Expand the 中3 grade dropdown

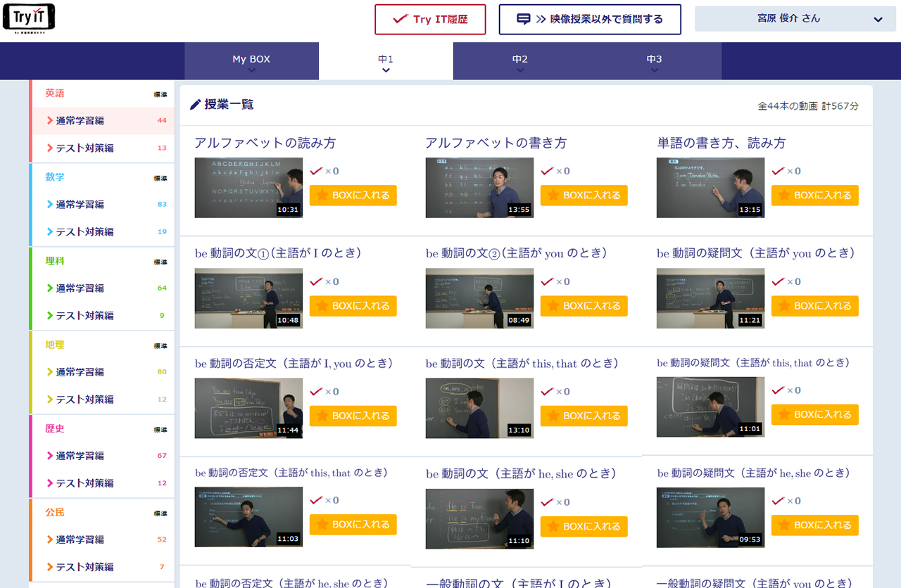click(654, 69)
